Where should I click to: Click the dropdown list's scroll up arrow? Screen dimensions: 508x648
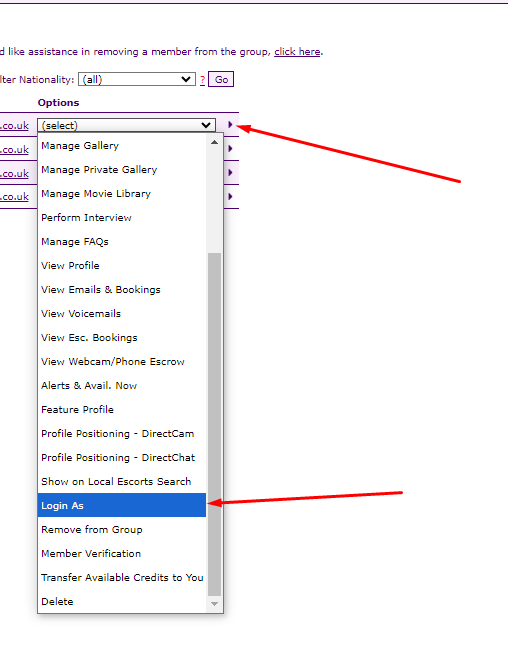214,143
